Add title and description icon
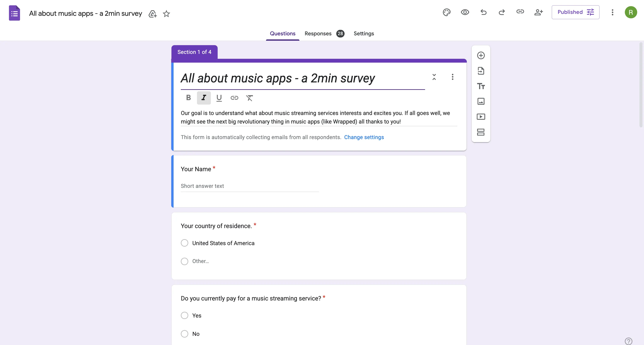 point(481,86)
